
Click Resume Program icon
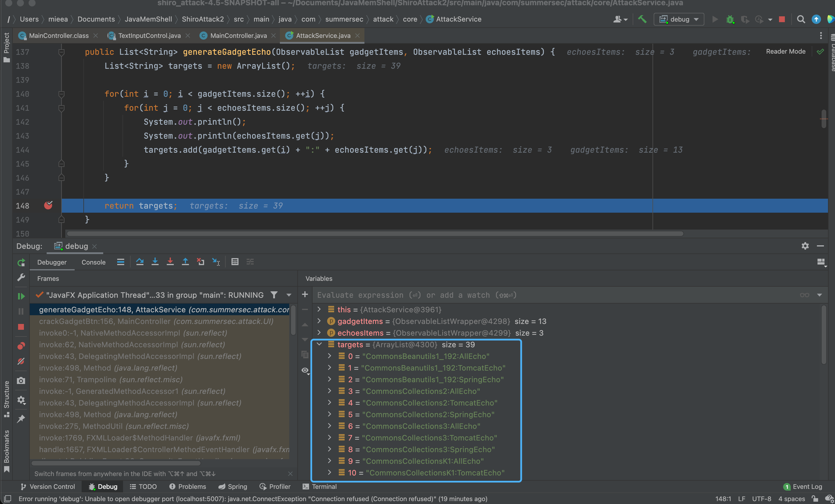pos(21,296)
